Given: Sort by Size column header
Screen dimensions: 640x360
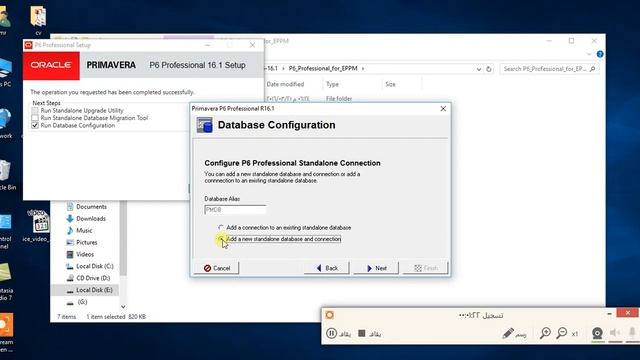Looking at the screenshot, I should (390, 84).
